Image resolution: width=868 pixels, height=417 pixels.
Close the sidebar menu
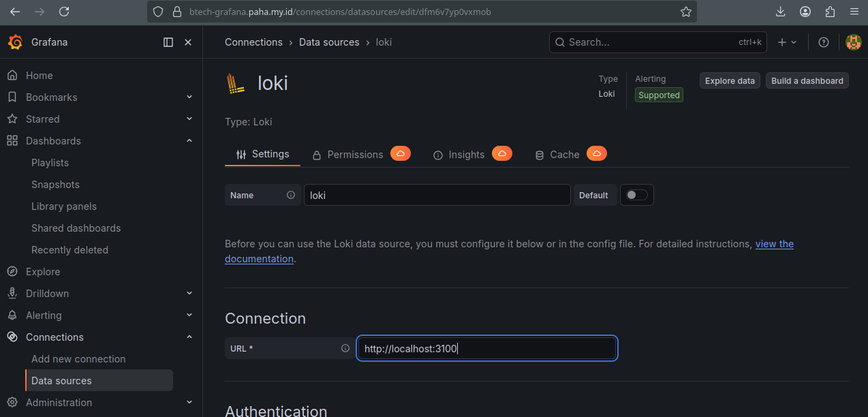coord(188,42)
